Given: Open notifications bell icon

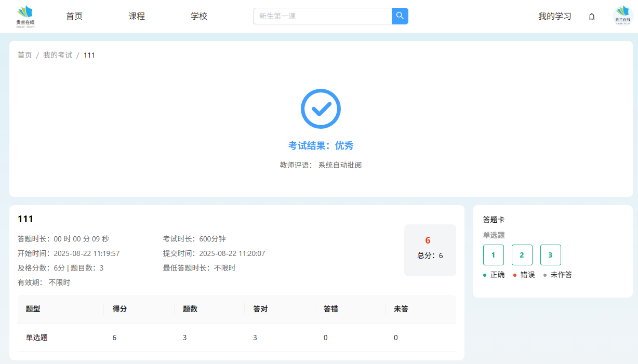Looking at the screenshot, I should pos(591,17).
